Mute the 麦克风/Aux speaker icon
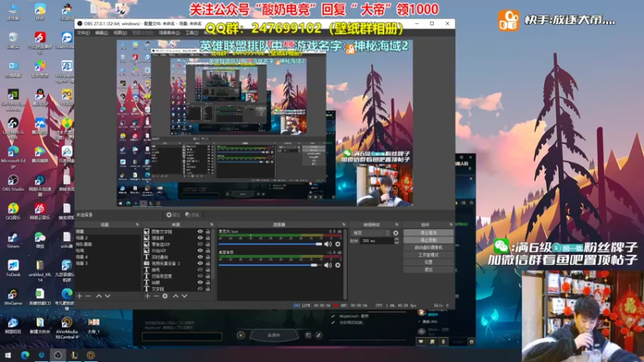Image resolution: width=644 pixels, height=362 pixels. 328,245
